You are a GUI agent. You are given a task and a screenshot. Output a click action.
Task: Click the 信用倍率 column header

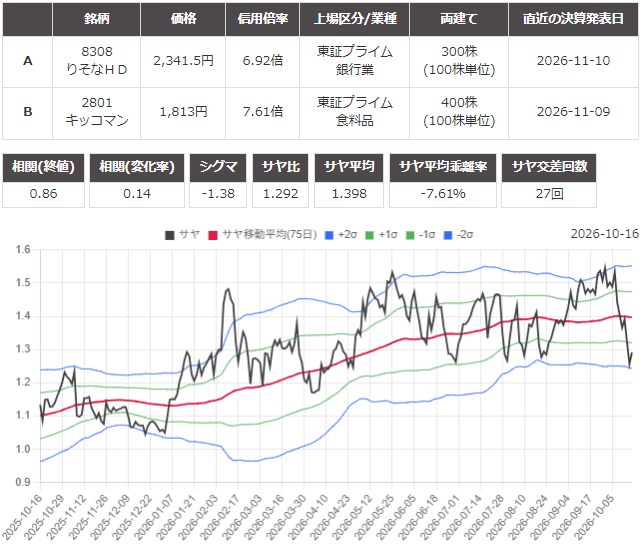coord(262,19)
